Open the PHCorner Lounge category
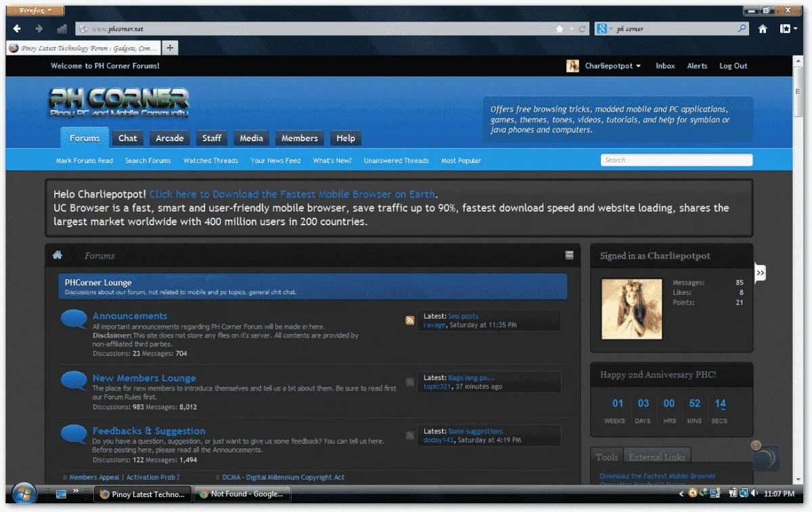This screenshot has height=512, width=812. tap(98, 283)
